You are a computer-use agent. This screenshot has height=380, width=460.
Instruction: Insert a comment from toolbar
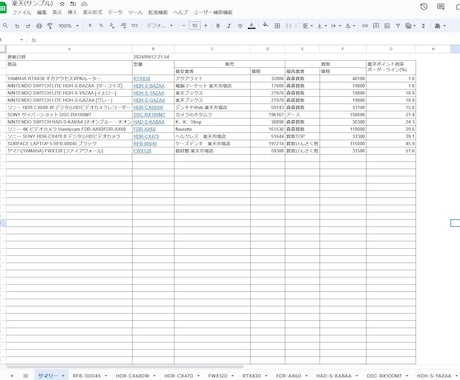pos(376,26)
